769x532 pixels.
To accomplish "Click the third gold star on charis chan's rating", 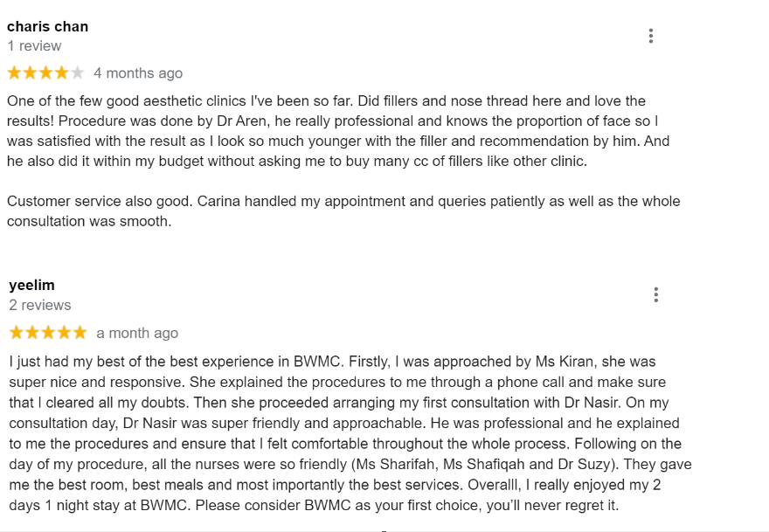I will point(46,73).
